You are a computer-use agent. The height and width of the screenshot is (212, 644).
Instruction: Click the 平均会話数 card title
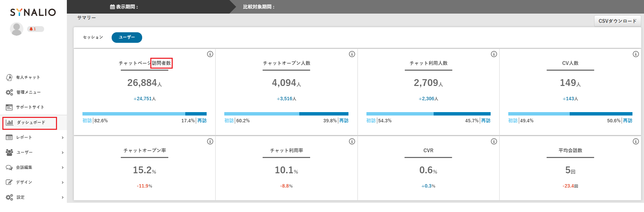pyautogui.click(x=570, y=151)
